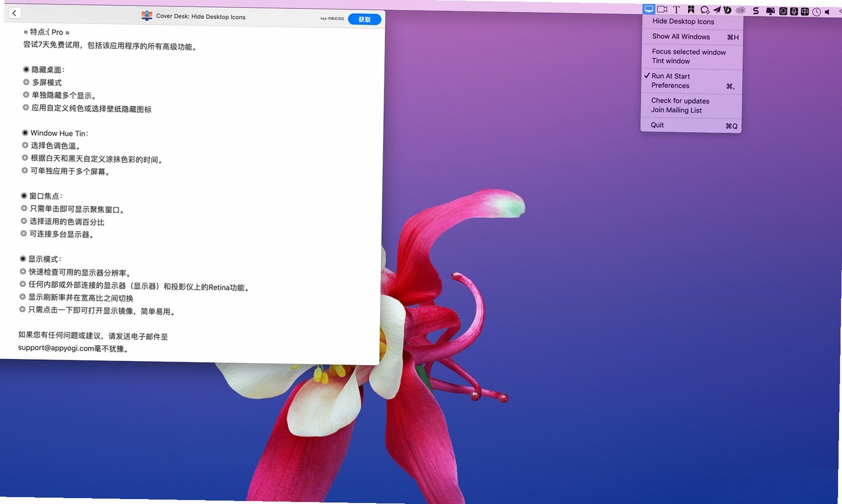Open the chat bubbles menu bar icon

[705, 10]
